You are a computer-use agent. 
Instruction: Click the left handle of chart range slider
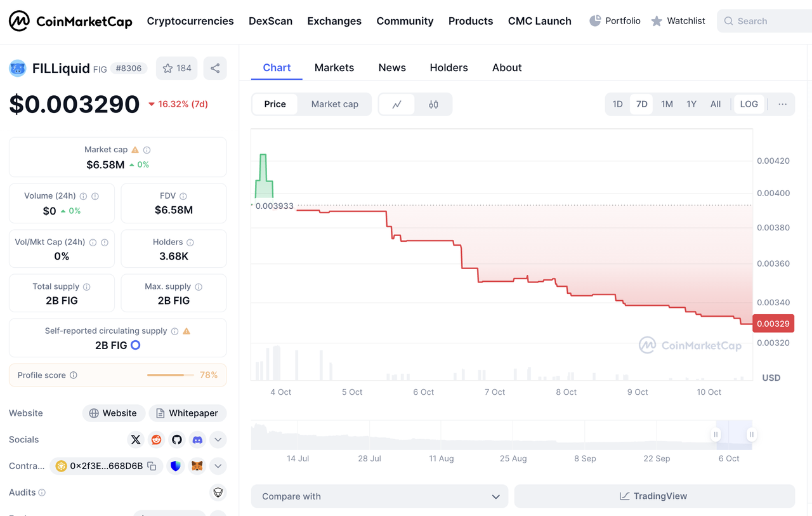click(x=716, y=435)
